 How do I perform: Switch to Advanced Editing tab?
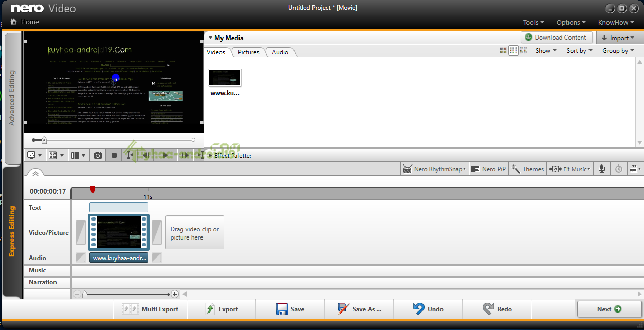click(x=12, y=98)
